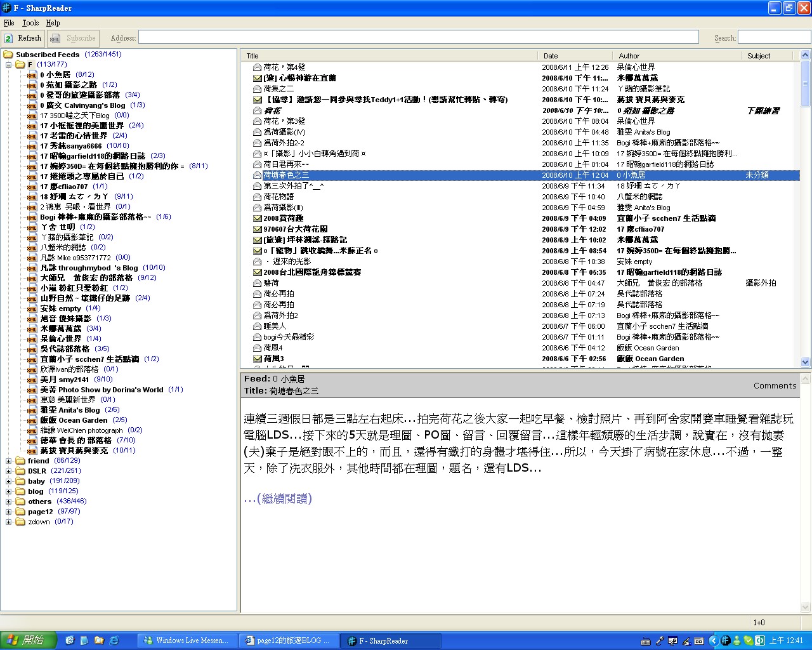812x650 pixels.
Task: Sort articles by Title column
Action: [390, 56]
